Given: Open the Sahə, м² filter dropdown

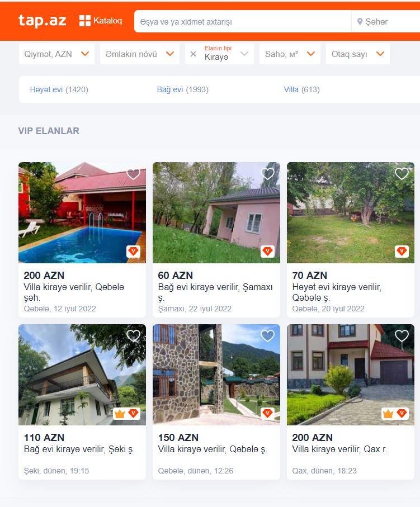Looking at the screenshot, I should point(290,54).
